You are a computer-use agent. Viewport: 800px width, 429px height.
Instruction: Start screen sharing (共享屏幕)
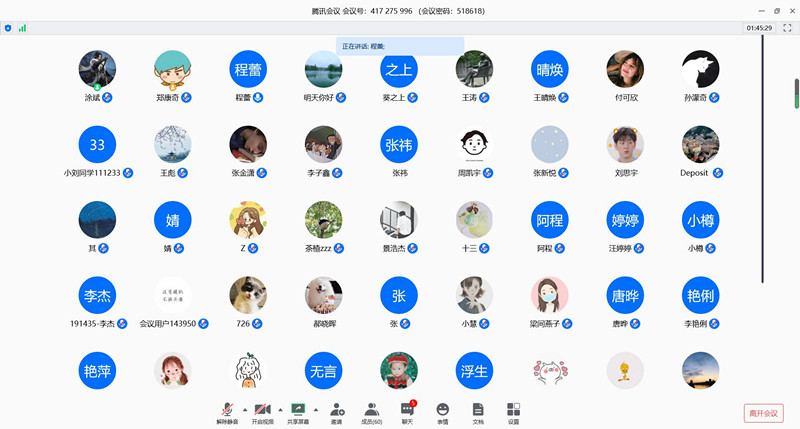[x=298, y=410]
